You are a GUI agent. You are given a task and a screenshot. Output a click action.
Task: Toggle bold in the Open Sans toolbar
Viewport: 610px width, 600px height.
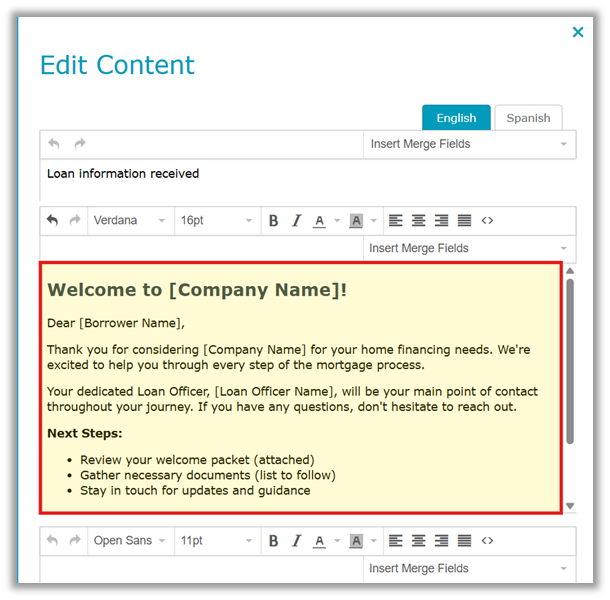pyautogui.click(x=273, y=540)
